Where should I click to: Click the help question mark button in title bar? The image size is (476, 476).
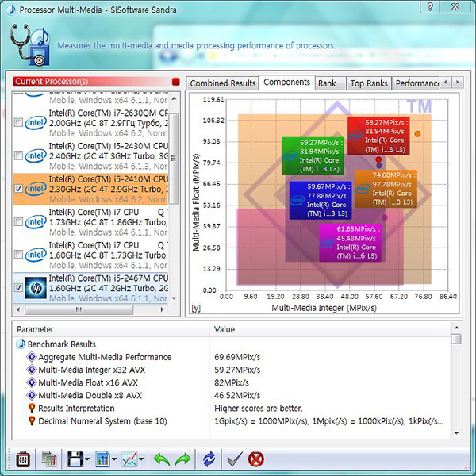click(430, 6)
